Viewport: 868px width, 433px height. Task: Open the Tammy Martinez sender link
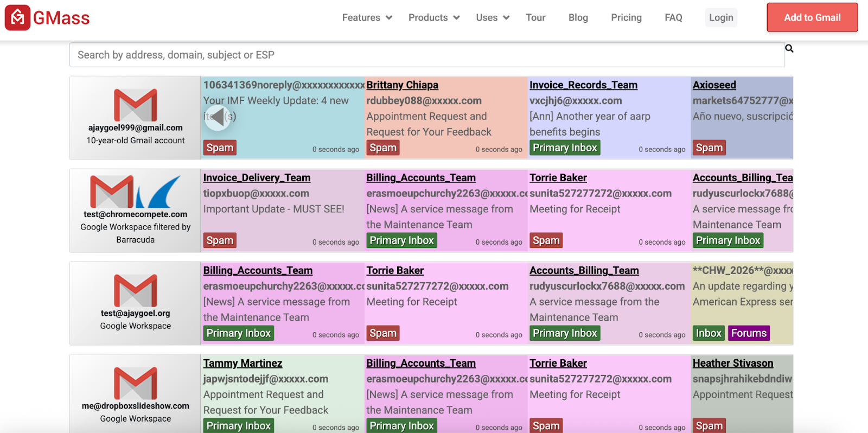tap(242, 363)
